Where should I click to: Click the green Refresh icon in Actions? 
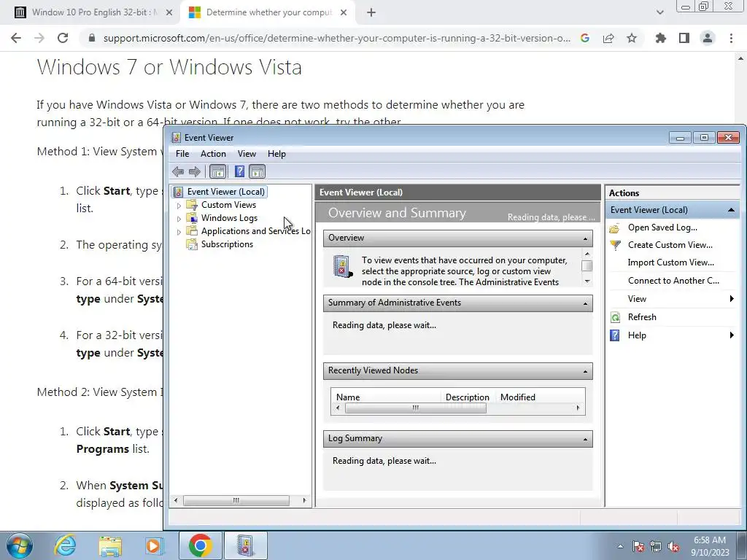pos(615,318)
